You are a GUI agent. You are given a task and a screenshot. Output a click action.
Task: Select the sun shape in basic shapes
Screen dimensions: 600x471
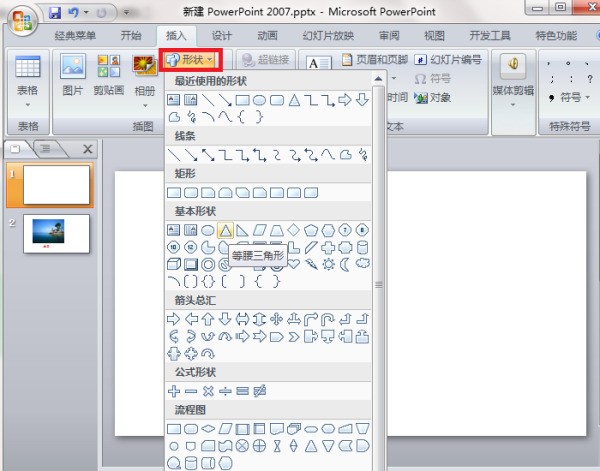[327, 265]
